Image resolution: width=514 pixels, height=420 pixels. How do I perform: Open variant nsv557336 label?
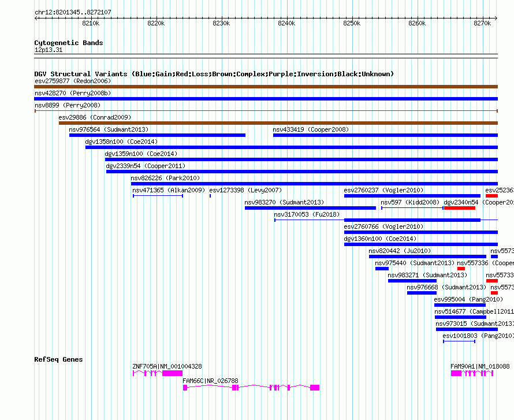tap(472, 263)
